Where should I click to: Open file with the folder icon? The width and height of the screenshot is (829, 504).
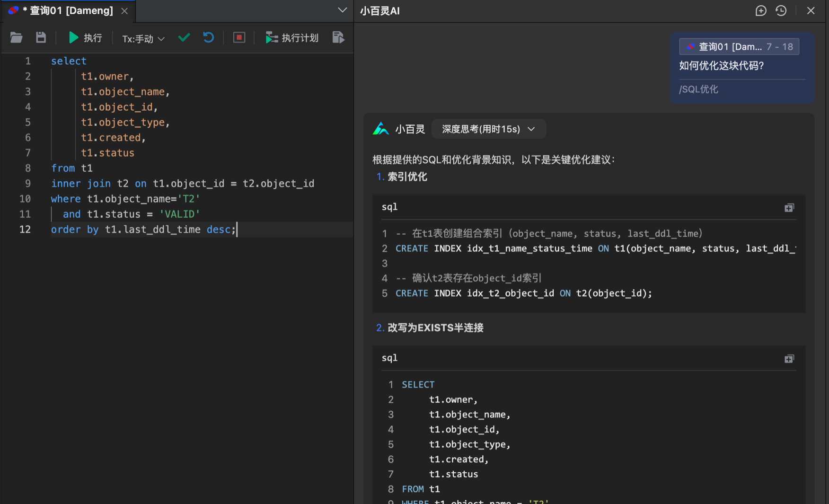click(17, 38)
